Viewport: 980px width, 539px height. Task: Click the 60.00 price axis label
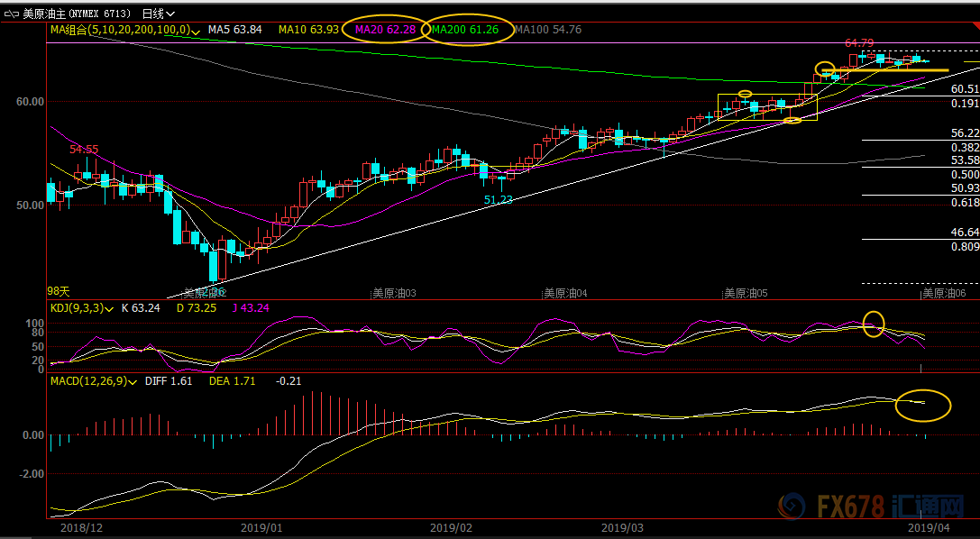pyautogui.click(x=30, y=101)
